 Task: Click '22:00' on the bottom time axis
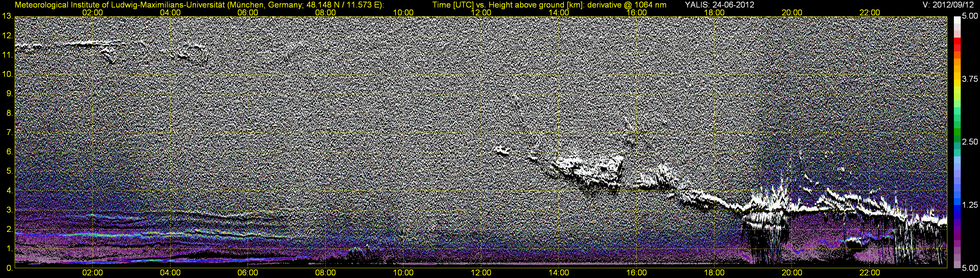[x=870, y=273]
